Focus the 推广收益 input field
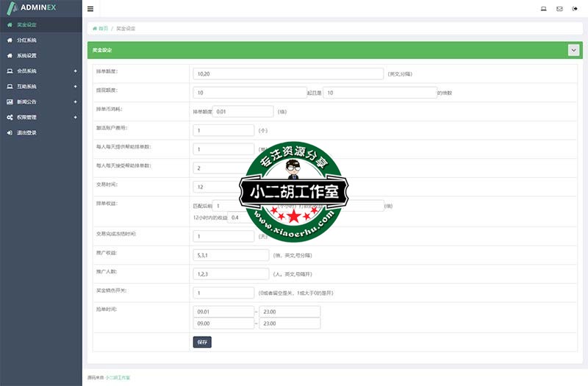The height and width of the screenshot is (386, 588). (231, 255)
